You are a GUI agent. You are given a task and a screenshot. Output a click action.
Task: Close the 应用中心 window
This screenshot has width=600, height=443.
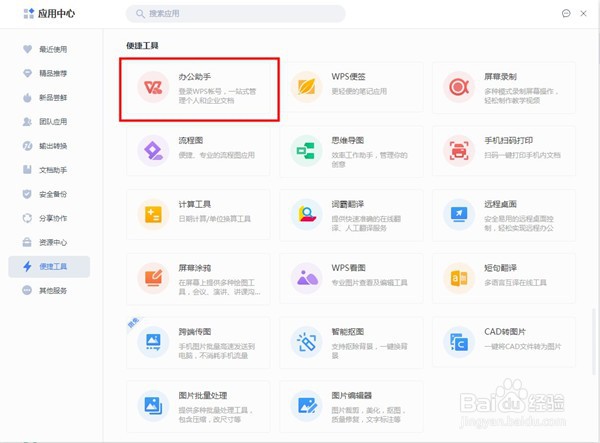click(x=583, y=13)
